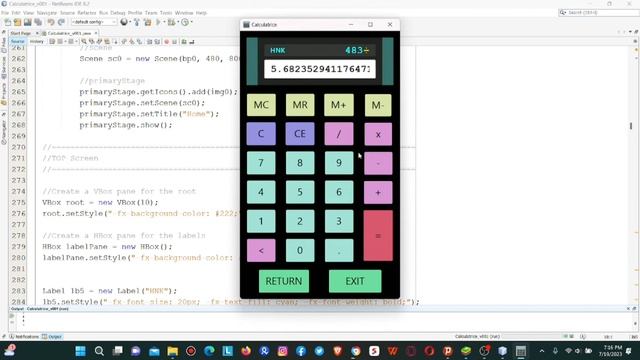The image size is (640, 360).
Task: Click the Save All toolbar icon
Action: (38, 22)
